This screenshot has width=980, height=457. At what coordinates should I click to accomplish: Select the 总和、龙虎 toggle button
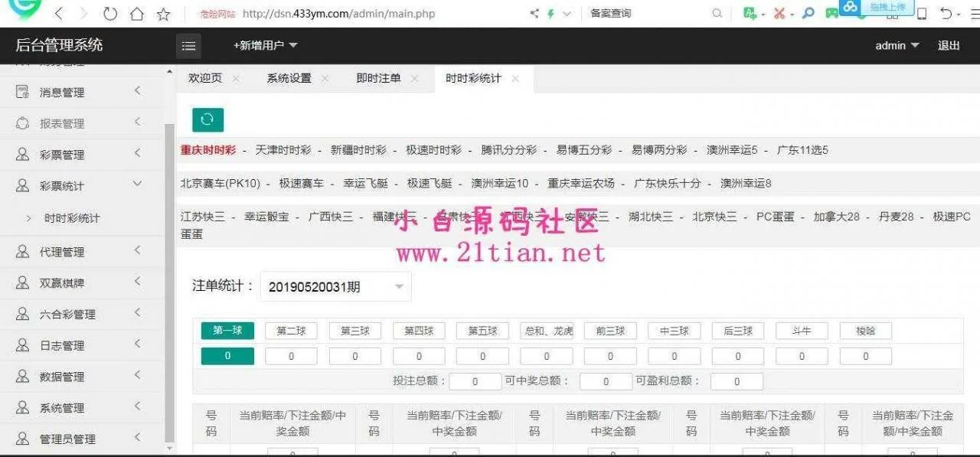(547, 331)
